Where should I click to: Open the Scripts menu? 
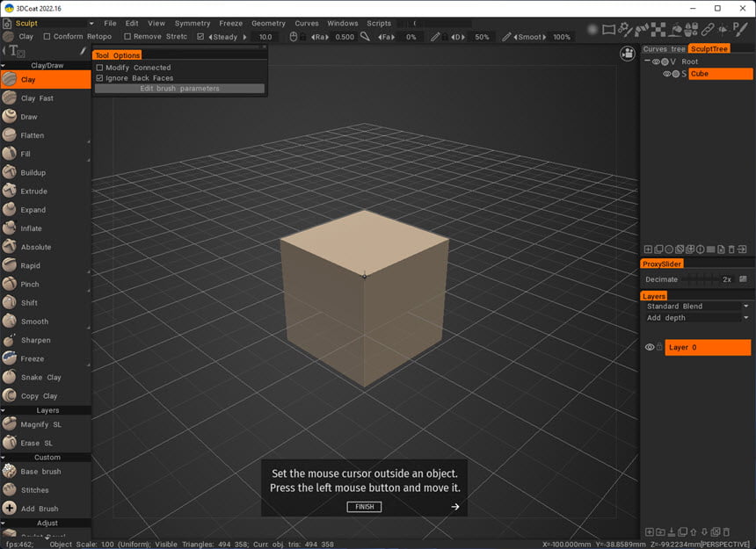pos(379,23)
